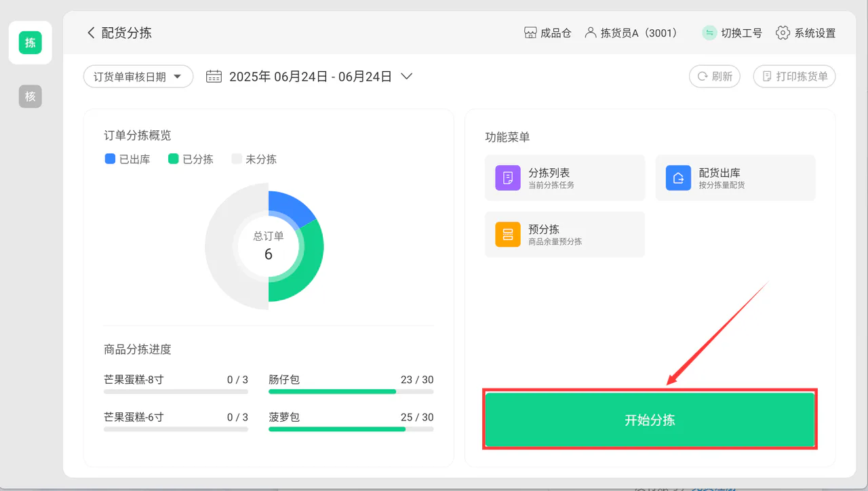This screenshot has width=868, height=491.
Task: Click the purple 分拣列表 icon
Action: 508,178
